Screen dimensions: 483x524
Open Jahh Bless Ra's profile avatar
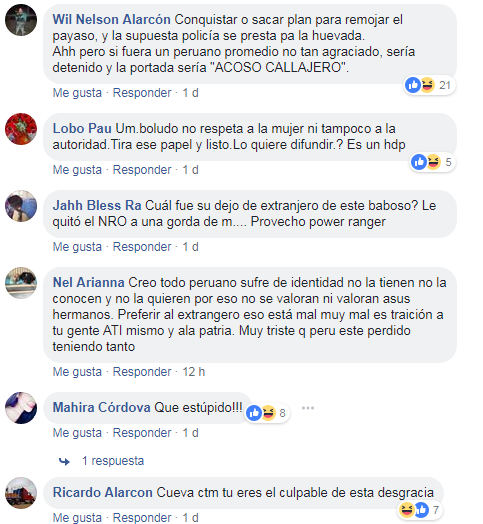coord(21,206)
